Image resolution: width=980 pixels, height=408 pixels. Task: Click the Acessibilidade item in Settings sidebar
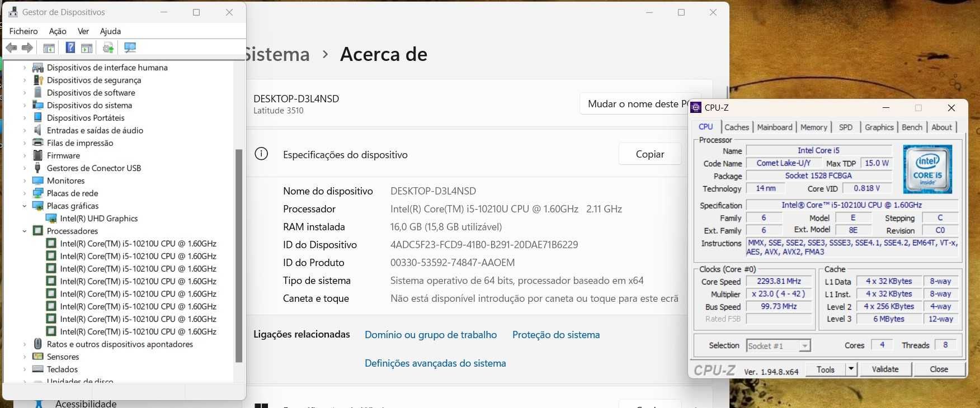pos(86,403)
